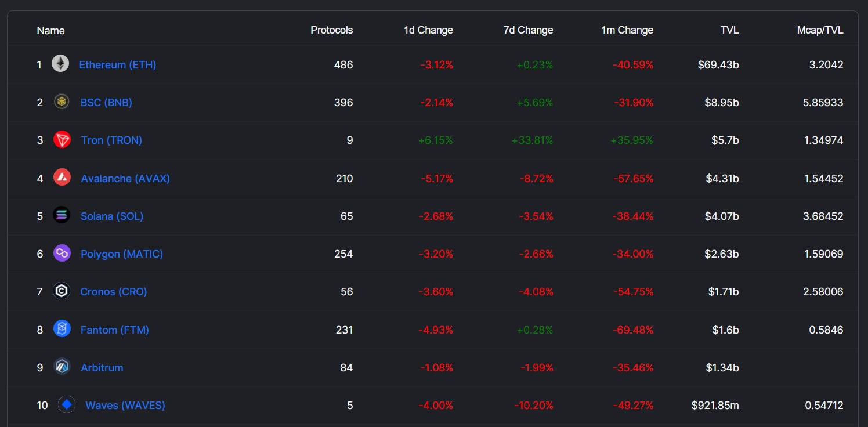868x427 pixels.
Task: Select Ethereum TVL value $69.43b
Action: [719, 64]
